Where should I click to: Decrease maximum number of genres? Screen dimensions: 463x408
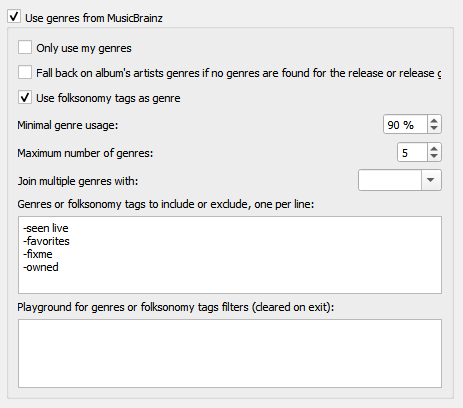[434, 156]
